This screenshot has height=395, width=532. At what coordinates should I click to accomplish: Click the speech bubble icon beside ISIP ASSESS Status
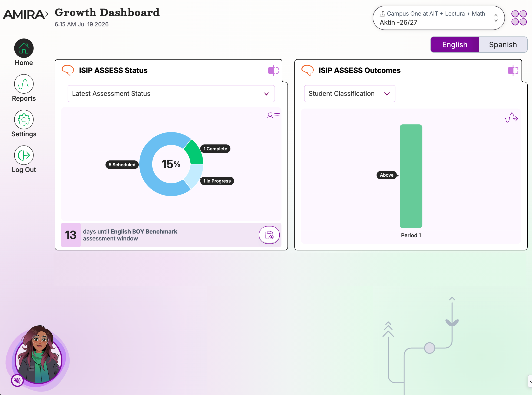point(68,71)
